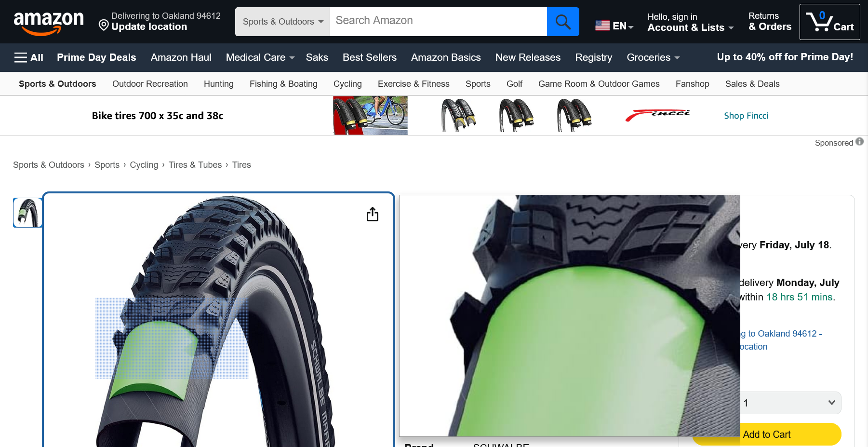The image size is (868, 447).
Task: Select Golf subnav tab
Action: coord(514,84)
